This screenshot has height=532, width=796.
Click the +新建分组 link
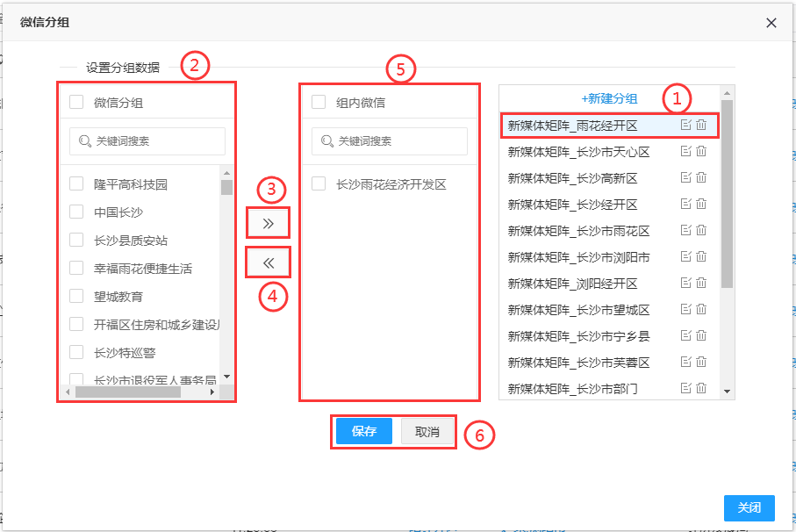point(609,99)
